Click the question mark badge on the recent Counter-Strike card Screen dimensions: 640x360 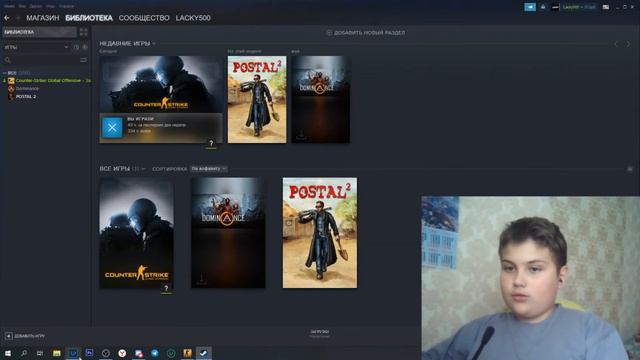point(211,144)
